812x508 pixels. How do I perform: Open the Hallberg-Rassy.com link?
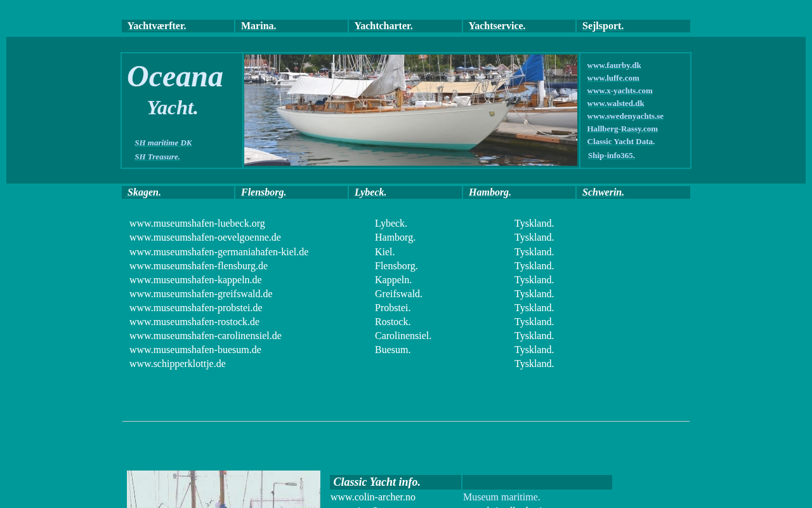[x=622, y=129]
